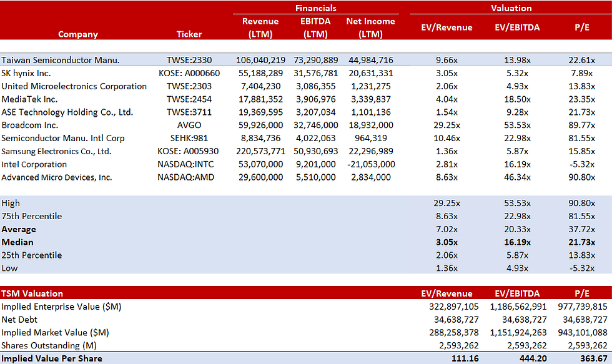
Task: Select the TSM Valuation section header
Action: (x=32, y=293)
